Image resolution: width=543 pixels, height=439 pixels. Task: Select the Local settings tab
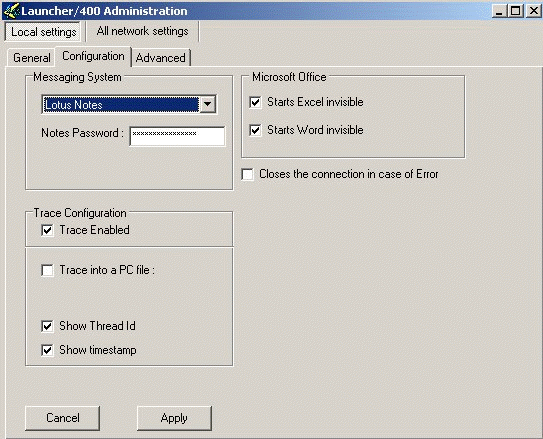pyautogui.click(x=43, y=32)
